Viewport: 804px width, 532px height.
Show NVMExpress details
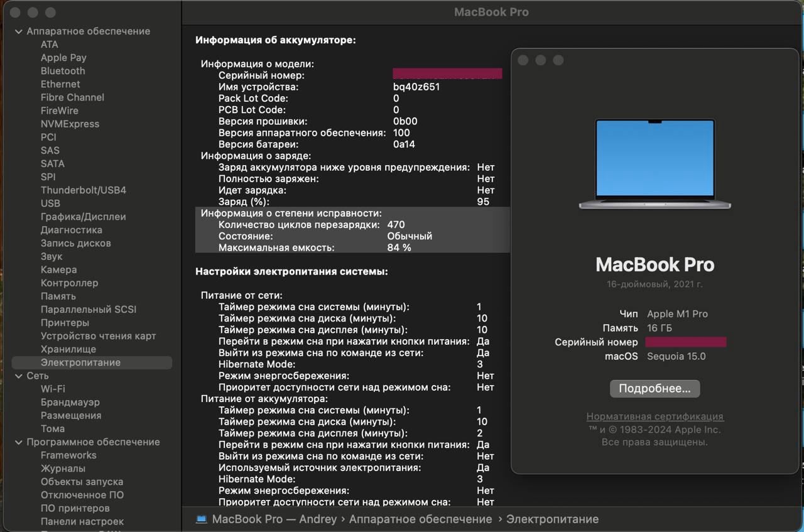click(x=70, y=124)
